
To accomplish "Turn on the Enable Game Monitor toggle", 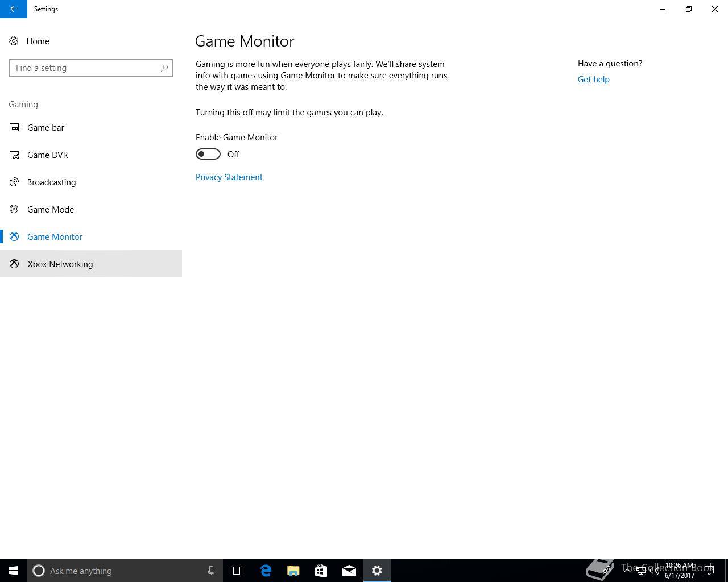I will 208,154.
